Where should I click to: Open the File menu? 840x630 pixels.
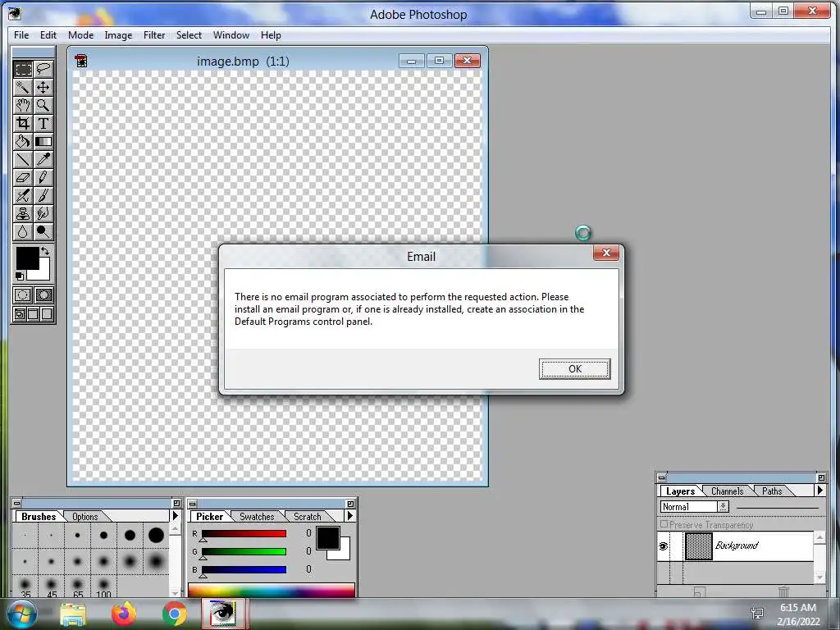[x=21, y=34]
